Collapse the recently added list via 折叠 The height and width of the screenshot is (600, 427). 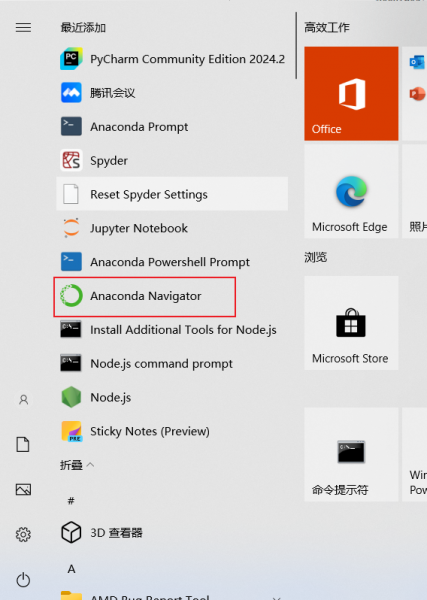point(77,465)
